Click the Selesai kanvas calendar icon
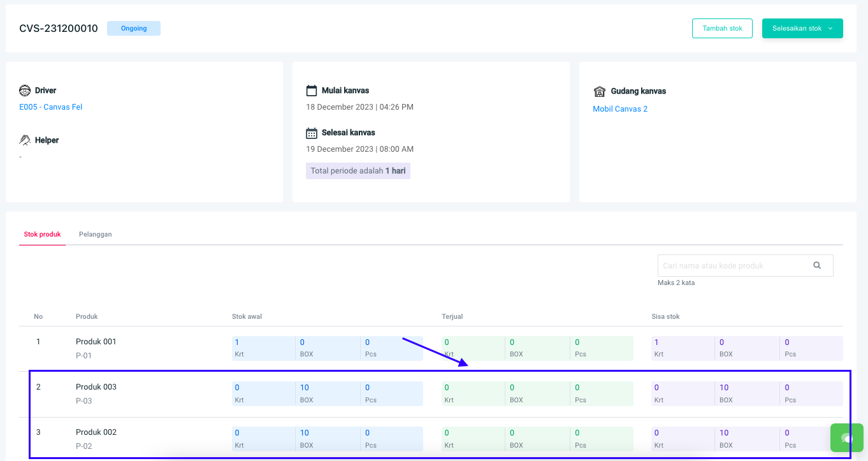 [312, 133]
